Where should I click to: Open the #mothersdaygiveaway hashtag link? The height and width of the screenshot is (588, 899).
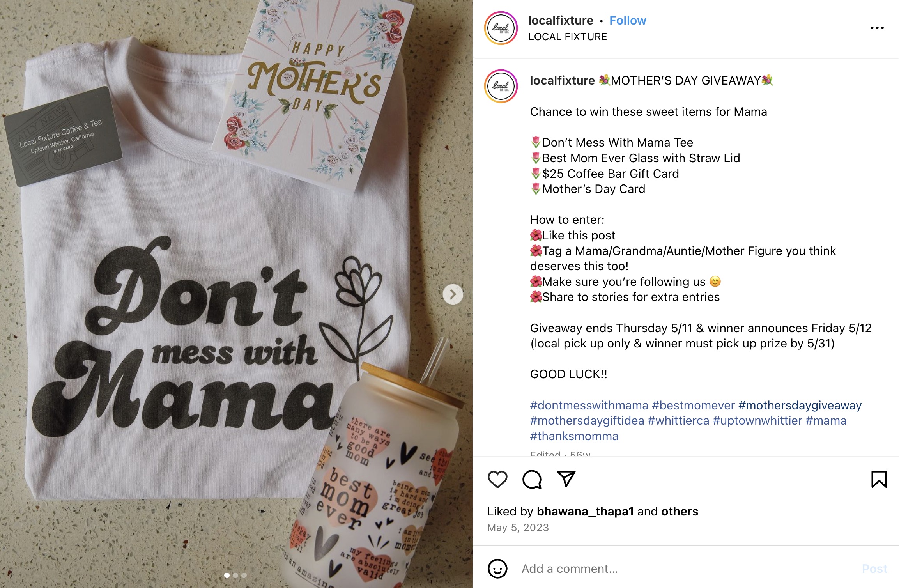tap(800, 406)
